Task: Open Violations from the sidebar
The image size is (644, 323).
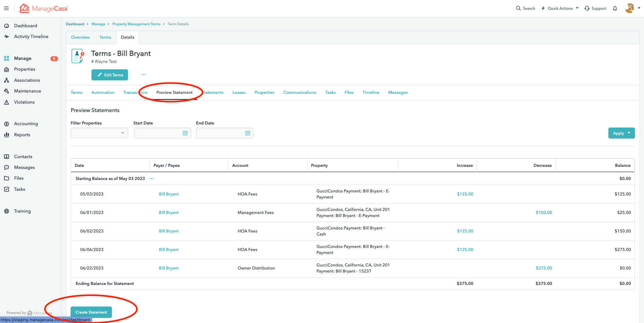Action: (x=24, y=102)
